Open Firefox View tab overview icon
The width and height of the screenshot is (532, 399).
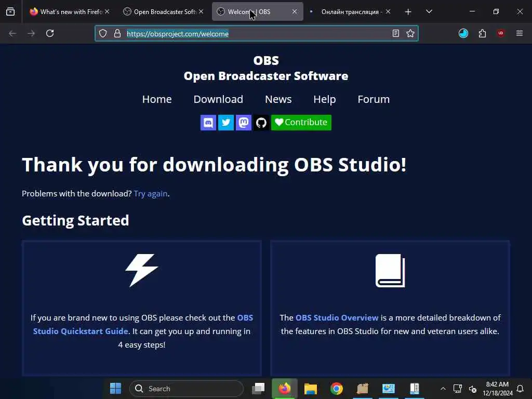click(10, 12)
